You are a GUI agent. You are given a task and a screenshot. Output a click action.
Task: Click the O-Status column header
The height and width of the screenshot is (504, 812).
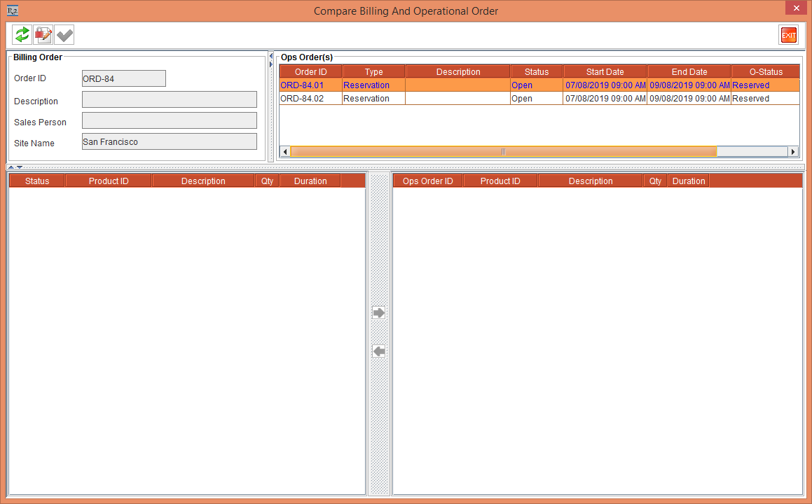(x=765, y=71)
